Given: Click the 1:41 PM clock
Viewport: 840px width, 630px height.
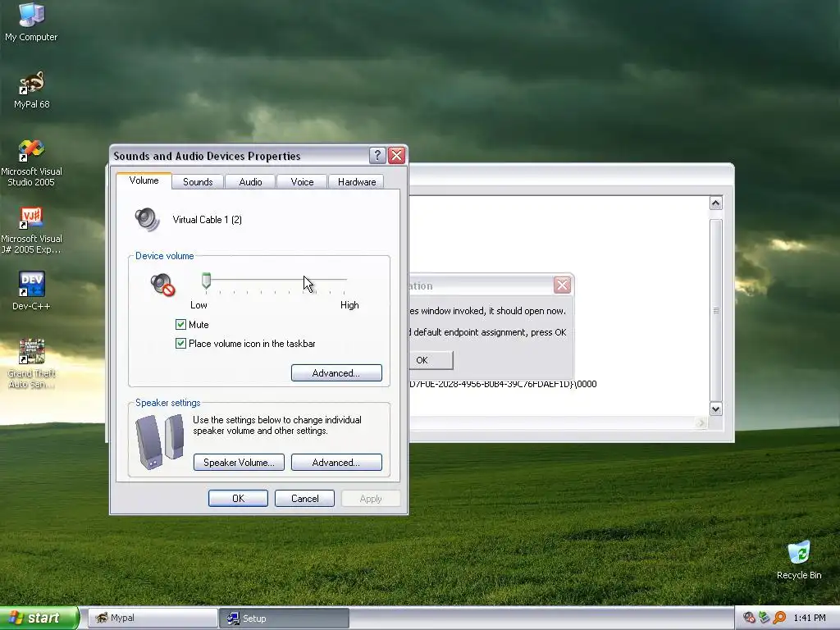Looking at the screenshot, I should point(810,618).
